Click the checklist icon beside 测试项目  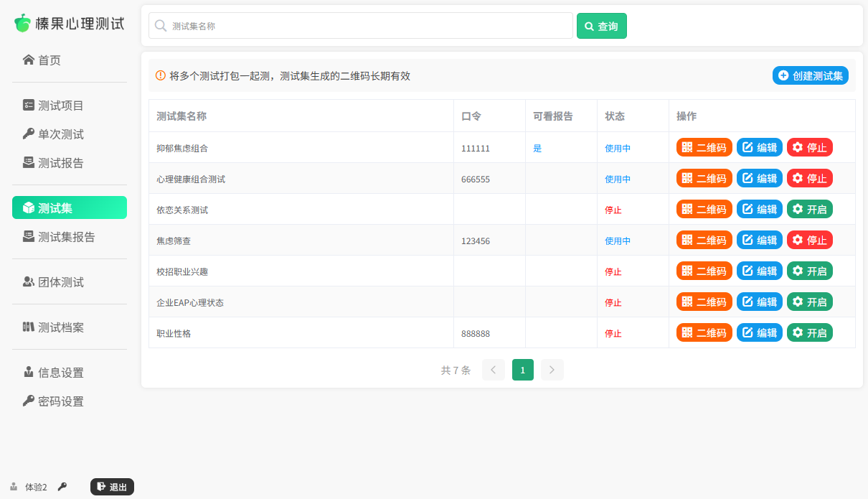tap(29, 105)
